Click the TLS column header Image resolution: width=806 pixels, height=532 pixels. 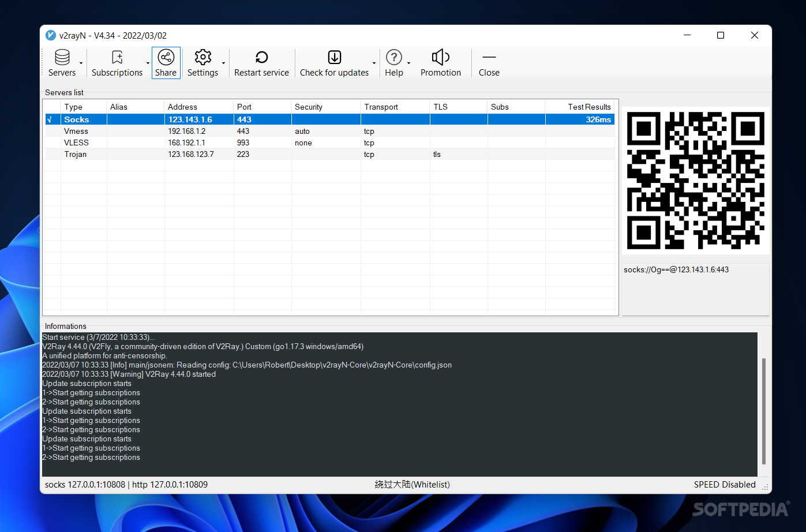pyautogui.click(x=459, y=107)
